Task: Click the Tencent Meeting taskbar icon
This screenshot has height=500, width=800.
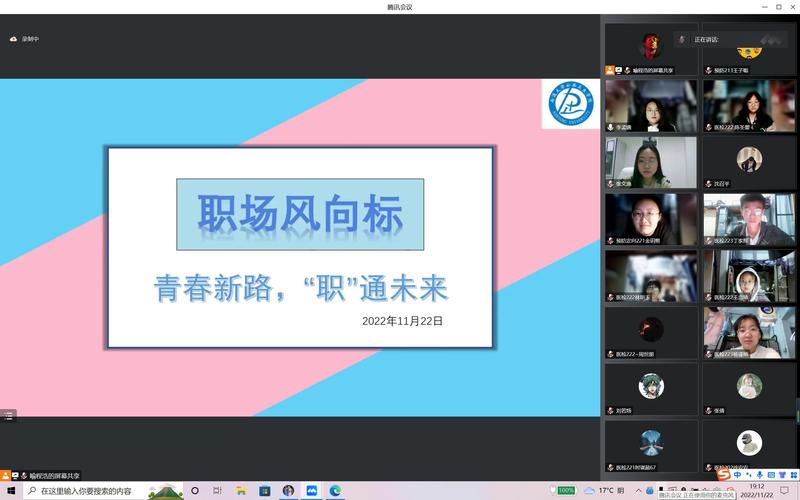Action: (x=312, y=491)
